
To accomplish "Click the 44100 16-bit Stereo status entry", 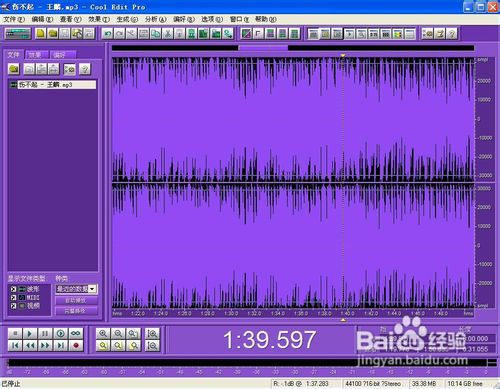I will 373,384.
